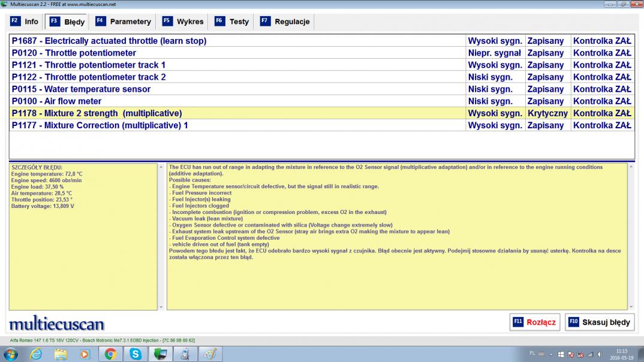Click the phone device taskbar icon
Image resolution: width=644 pixels, height=362 pixels.
coord(185,354)
